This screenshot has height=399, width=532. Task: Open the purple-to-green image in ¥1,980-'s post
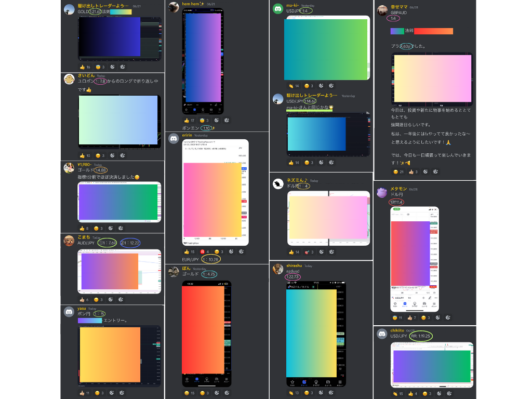119,201
